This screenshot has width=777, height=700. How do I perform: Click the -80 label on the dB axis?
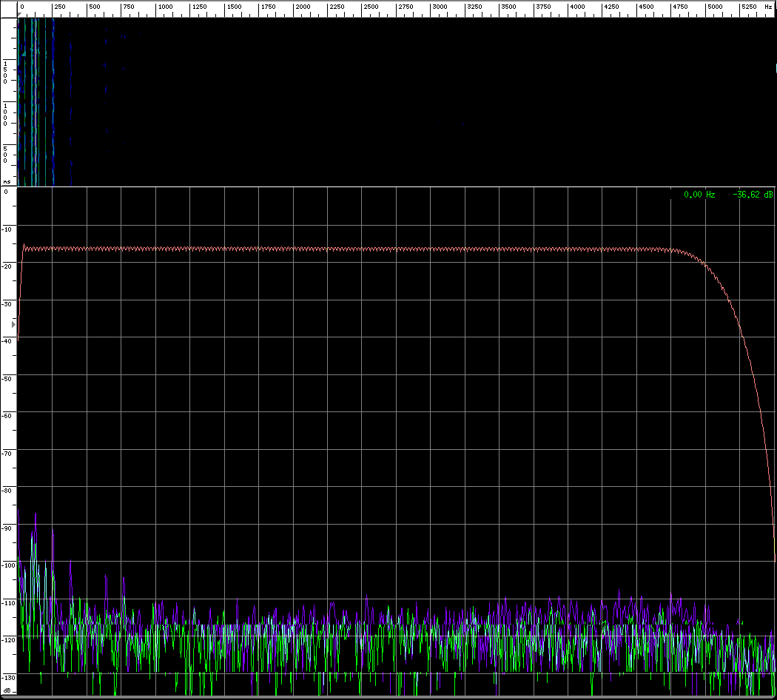7,491
